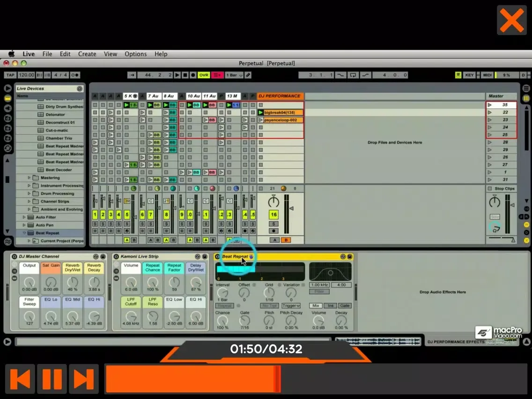Open the Trigger mode dropdown
This screenshot has width=532, height=399.
tap(291, 306)
